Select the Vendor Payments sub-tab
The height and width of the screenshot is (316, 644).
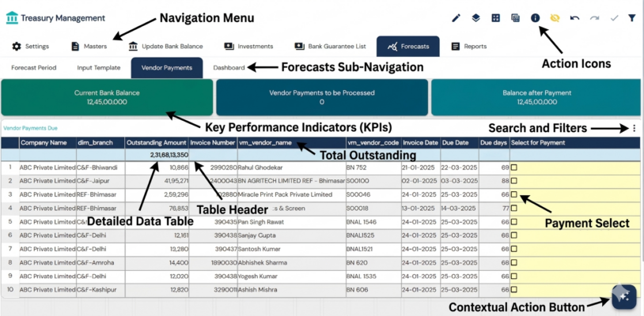click(167, 68)
